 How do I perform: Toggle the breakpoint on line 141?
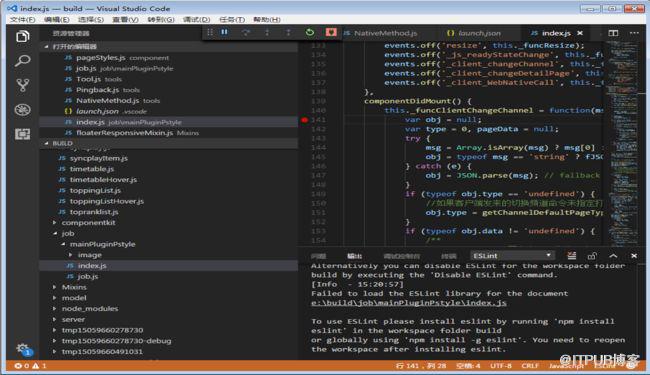[x=305, y=120]
